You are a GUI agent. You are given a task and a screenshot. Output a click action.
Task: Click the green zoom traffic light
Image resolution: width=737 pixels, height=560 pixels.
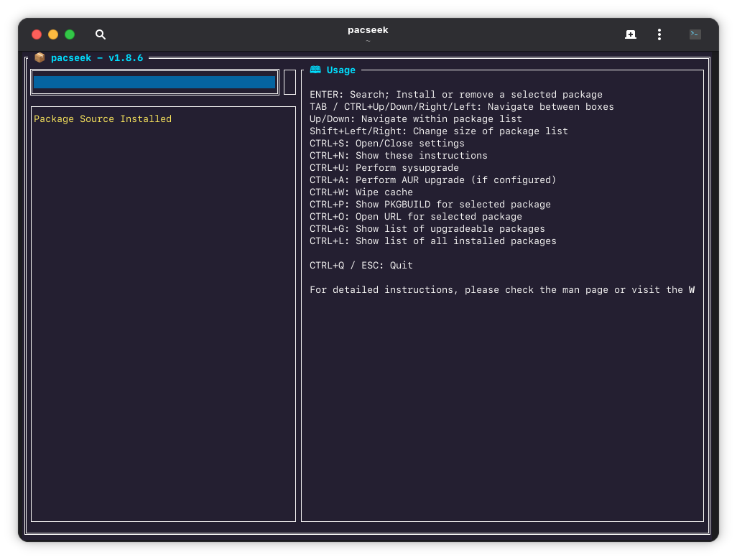tap(69, 34)
